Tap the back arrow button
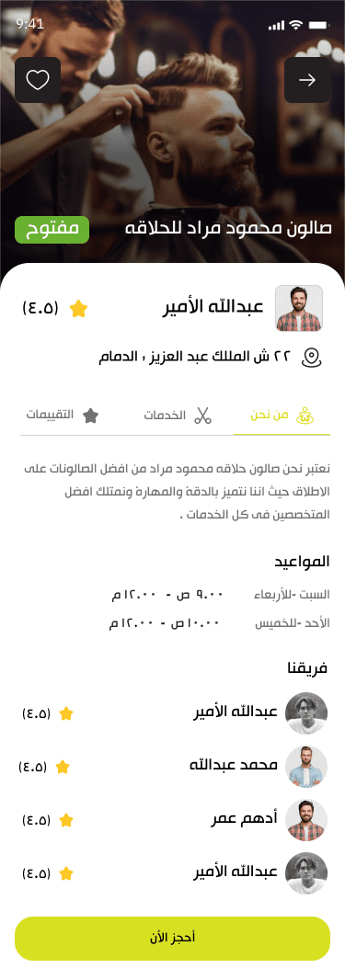 307,80
